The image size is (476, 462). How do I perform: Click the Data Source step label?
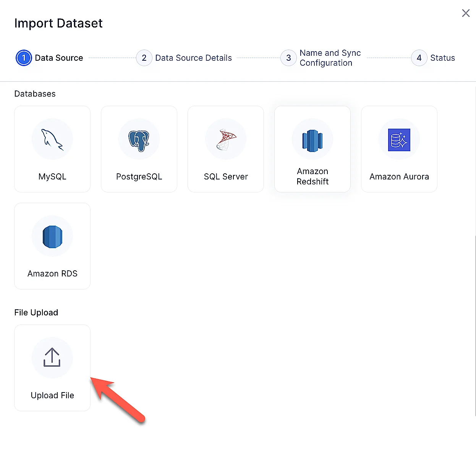[x=59, y=58]
